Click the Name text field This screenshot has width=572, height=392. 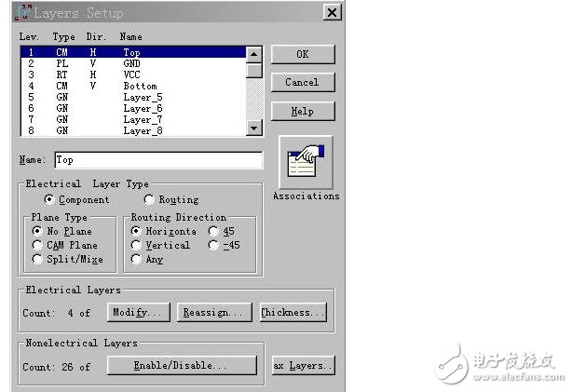(157, 160)
